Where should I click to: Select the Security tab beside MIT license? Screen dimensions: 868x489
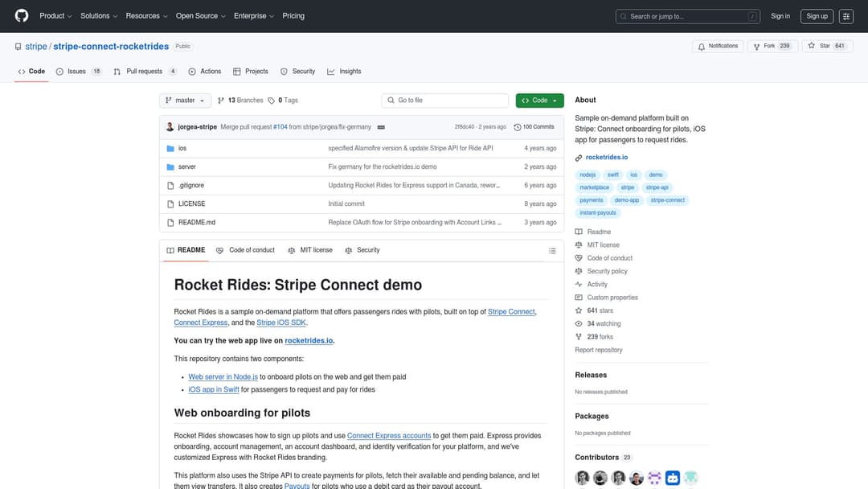pyautogui.click(x=362, y=250)
